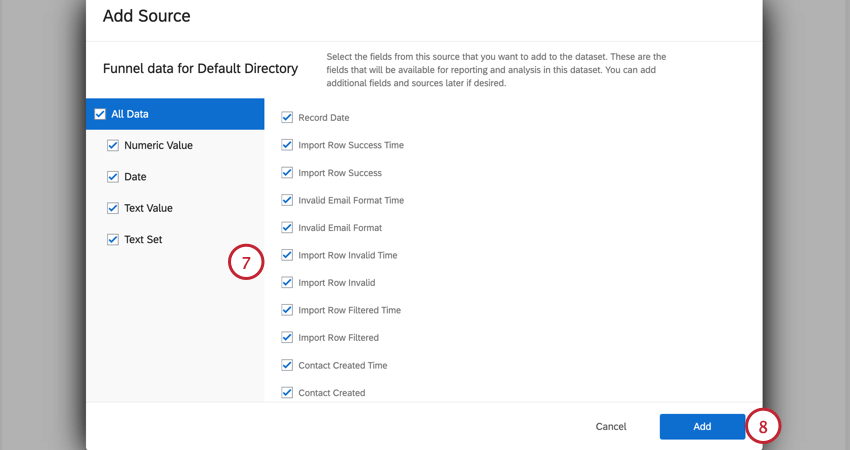The width and height of the screenshot is (850, 450).
Task: Uncheck the Text Set category checkbox
Action: [113, 239]
